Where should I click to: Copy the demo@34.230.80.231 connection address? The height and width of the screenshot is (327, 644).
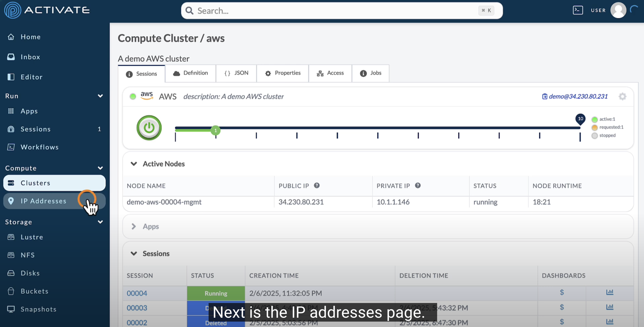[575, 96]
